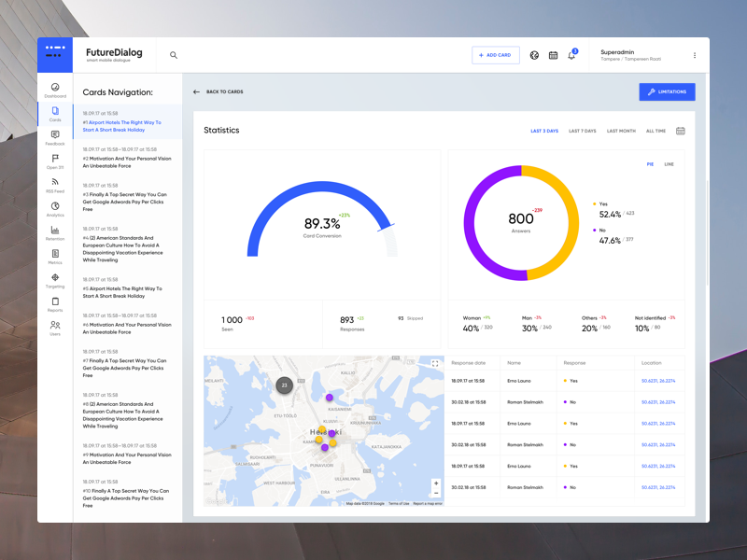
Task: Select Last Month filter
Action: [x=621, y=131]
